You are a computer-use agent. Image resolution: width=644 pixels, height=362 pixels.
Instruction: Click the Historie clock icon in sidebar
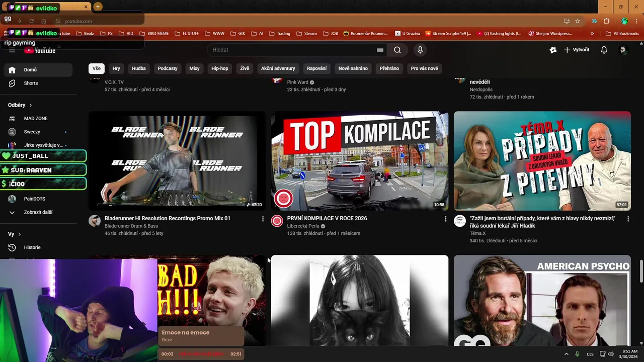12,247
